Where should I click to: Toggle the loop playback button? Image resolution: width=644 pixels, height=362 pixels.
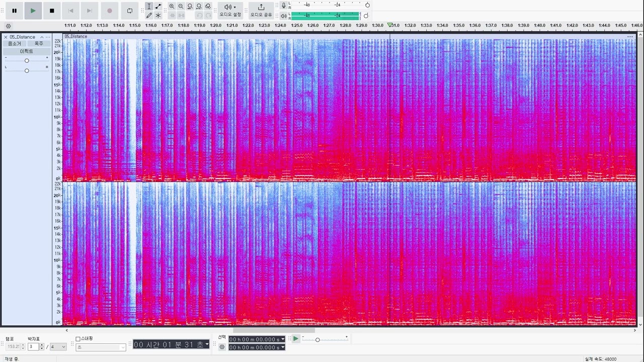pyautogui.click(x=130, y=11)
